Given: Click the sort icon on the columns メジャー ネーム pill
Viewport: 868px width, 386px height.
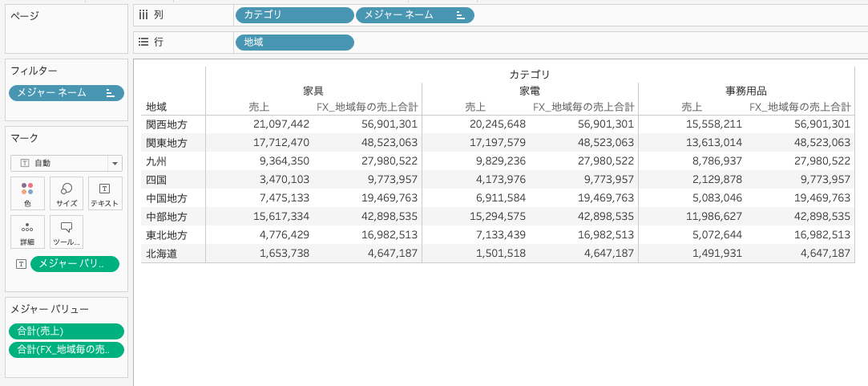Looking at the screenshot, I should pyautogui.click(x=460, y=15).
